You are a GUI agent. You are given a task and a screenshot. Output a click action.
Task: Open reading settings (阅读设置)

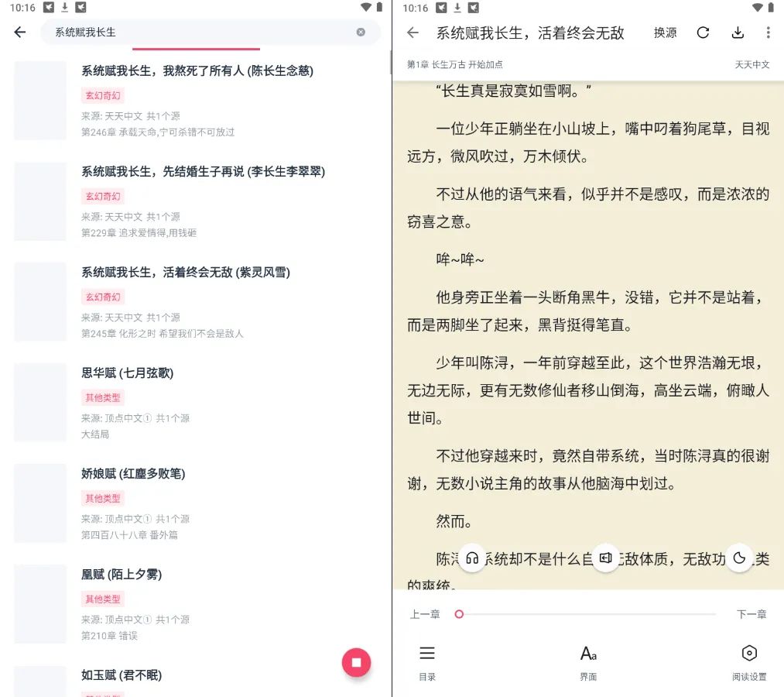(x=749, y=663)
